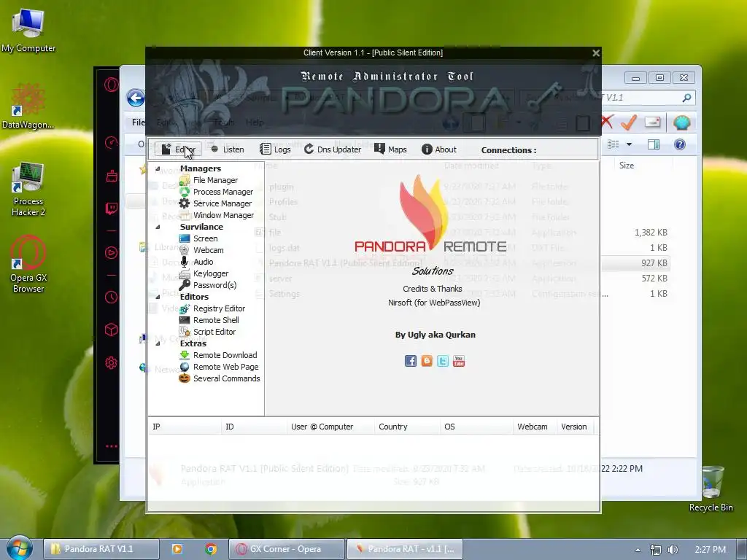Screen dimensions: 747x560
Task: Select the Audio microphone entry
Action: coord(196,262)
